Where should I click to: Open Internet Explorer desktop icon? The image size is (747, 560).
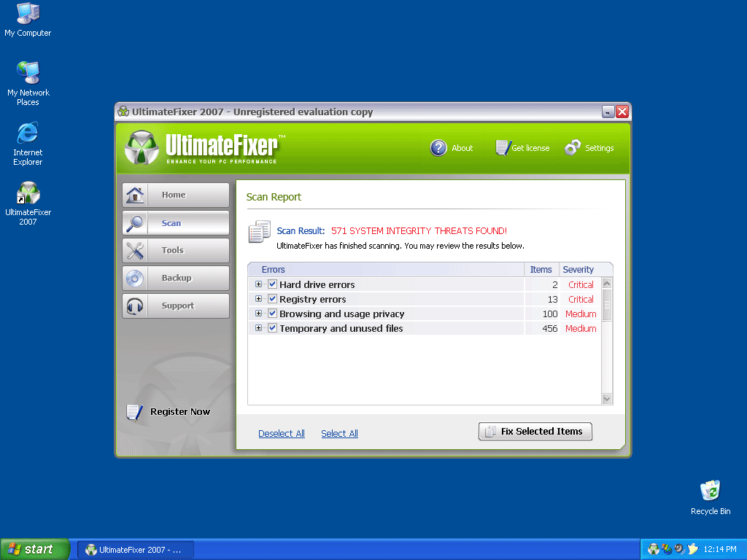[28, 134]
